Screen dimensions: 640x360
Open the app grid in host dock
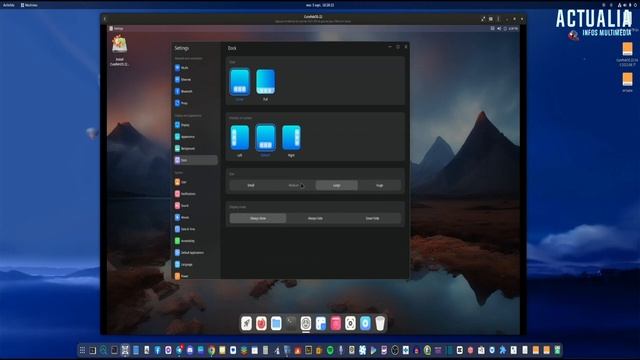[x=82, y=350]
